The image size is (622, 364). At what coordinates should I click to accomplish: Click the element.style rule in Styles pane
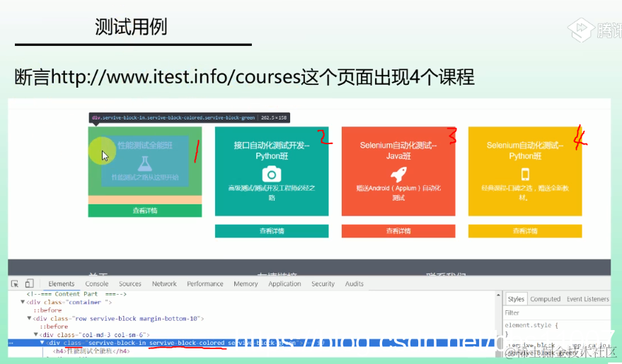click(x=531, y=325)
